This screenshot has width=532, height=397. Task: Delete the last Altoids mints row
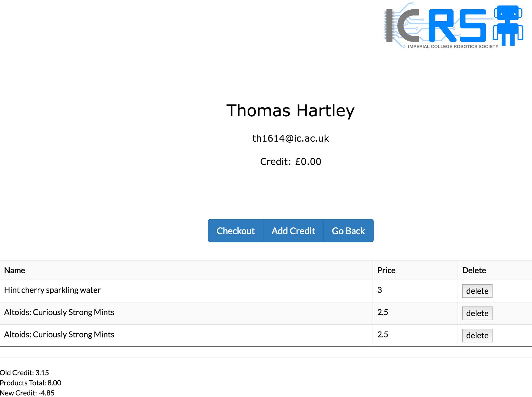point(477,335)
